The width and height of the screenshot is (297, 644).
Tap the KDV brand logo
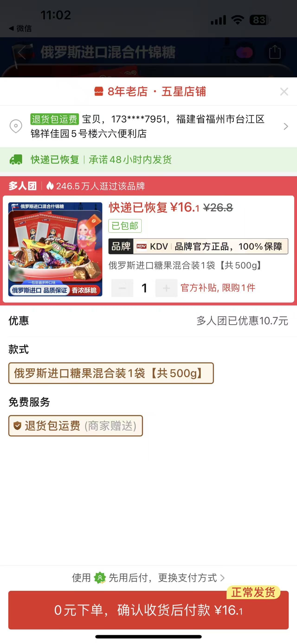coord(142,247)
